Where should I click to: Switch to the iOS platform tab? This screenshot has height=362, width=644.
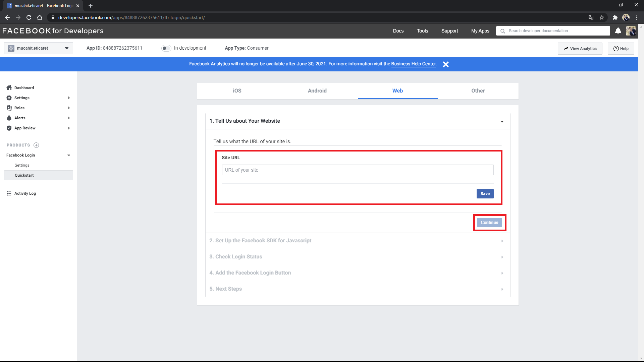[x=237, y=91]
